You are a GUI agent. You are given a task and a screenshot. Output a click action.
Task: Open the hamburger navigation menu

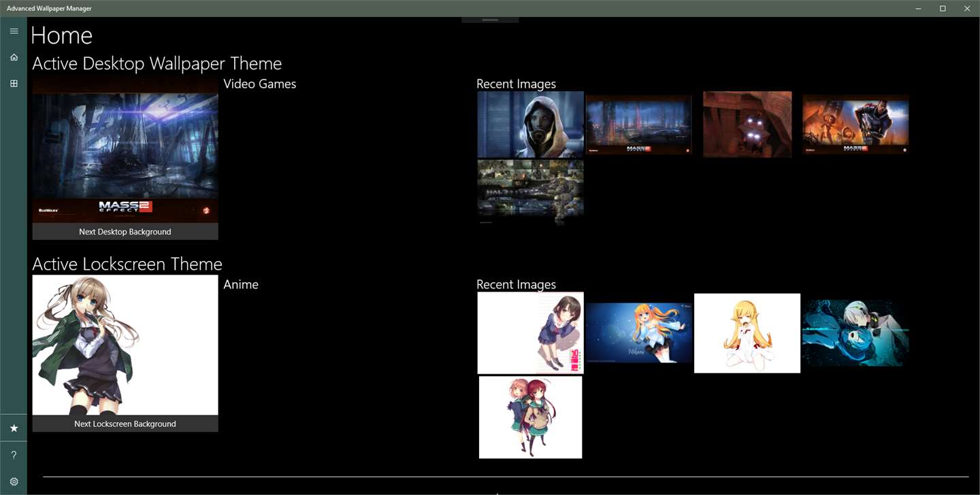(14, 31)
